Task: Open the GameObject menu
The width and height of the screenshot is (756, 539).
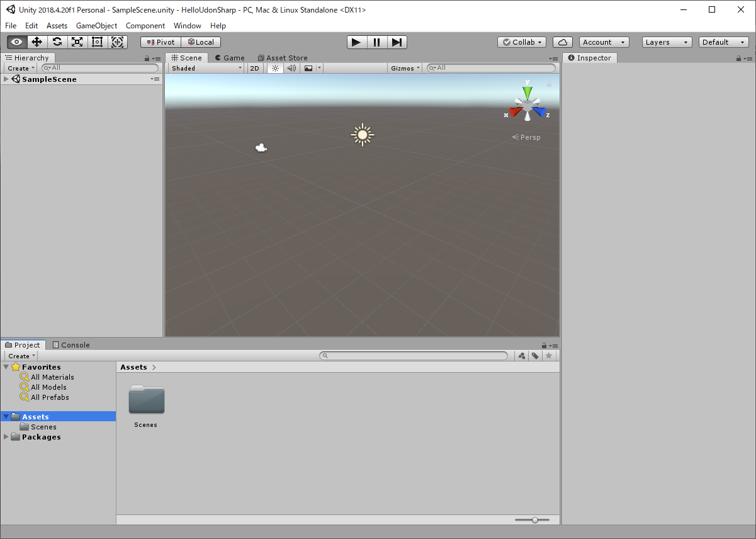Action: coord(96,26)
